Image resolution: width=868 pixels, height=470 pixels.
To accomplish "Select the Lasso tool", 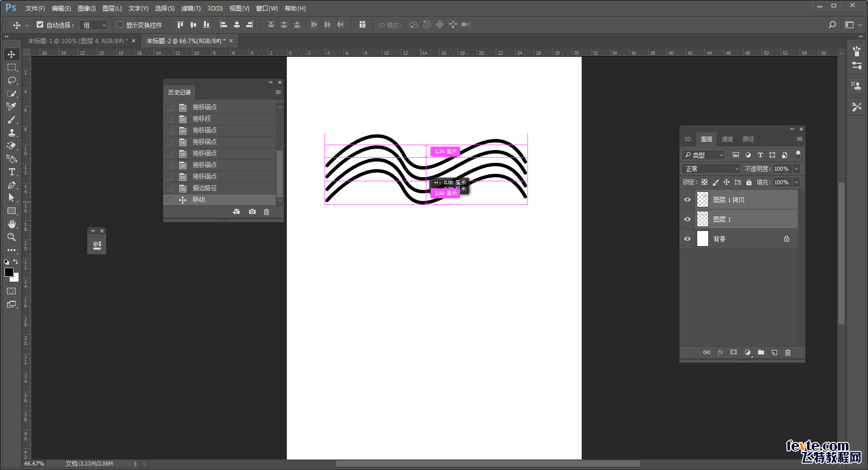I will click(x=11, y=80).
